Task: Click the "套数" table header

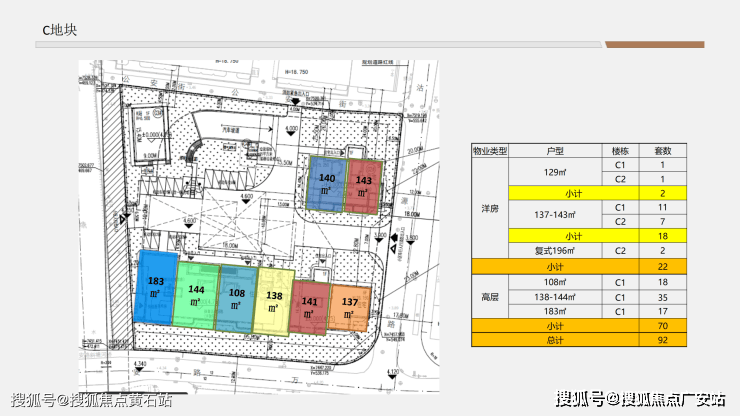Action: tap(663, 151)
